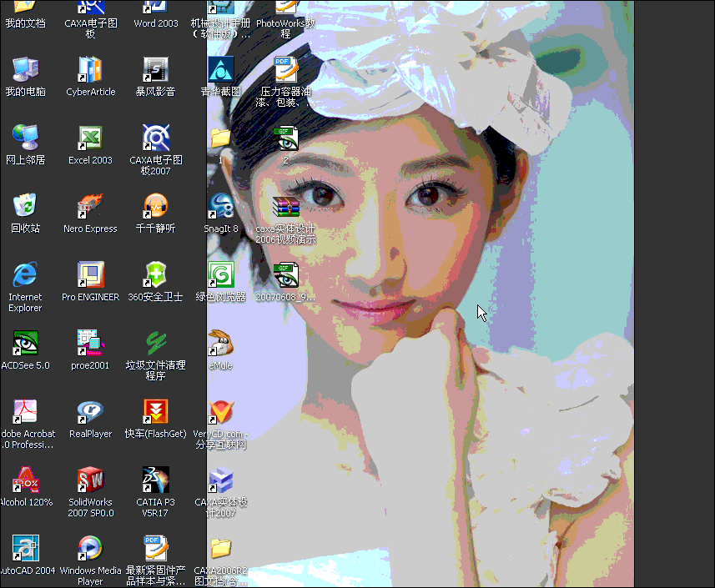The image size is (715, 588).
Task: Launch the SnagIt 8 shortcut
Action: coord(221,206)
